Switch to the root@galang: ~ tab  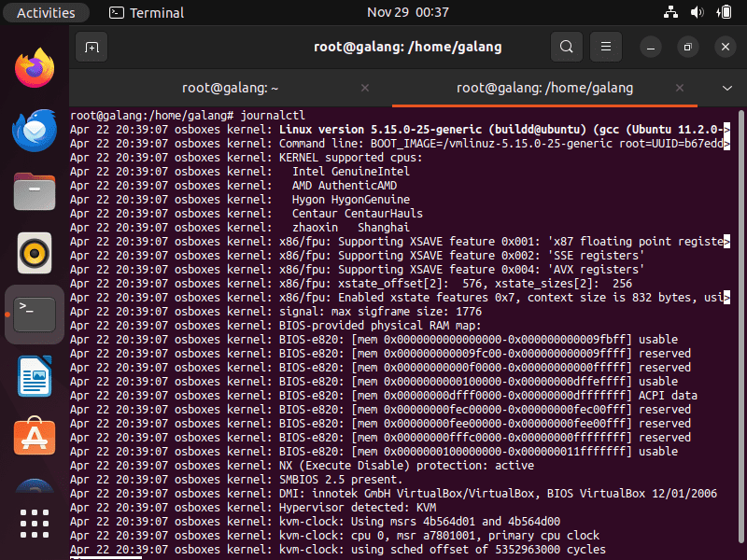click(230, 88)
